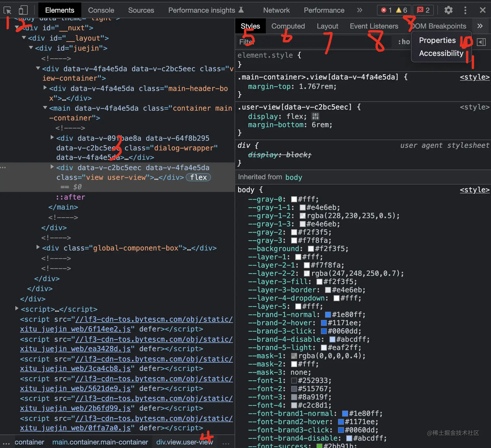
Task: Open the issues counter showing 2
Action: (423, 10)
